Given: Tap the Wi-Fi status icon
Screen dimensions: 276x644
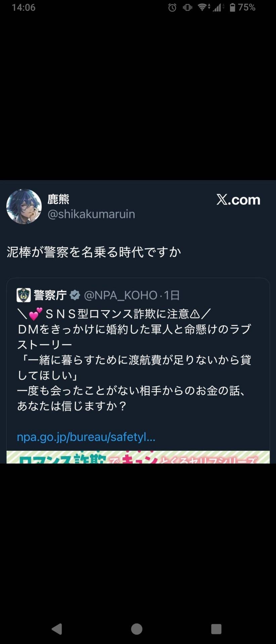Looking at the screenshot, I should (203, 7).
